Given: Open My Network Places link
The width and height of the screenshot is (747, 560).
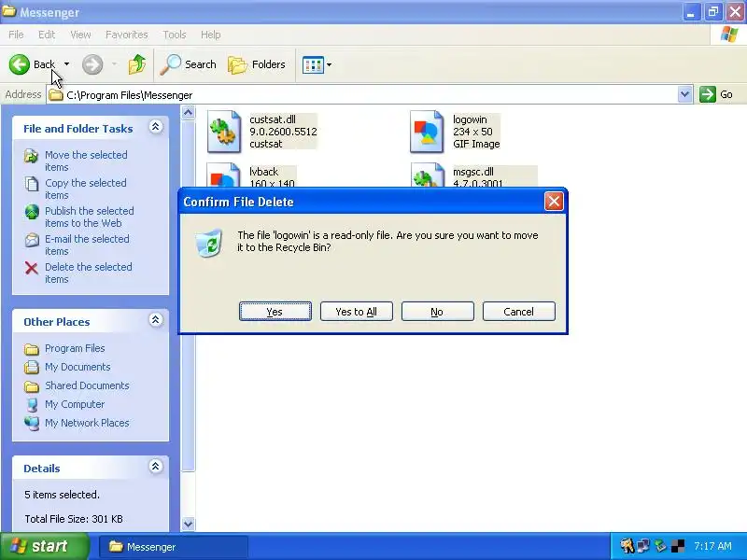Looking at the screenshot, I should pyautogui.click(x=87, y=423).
